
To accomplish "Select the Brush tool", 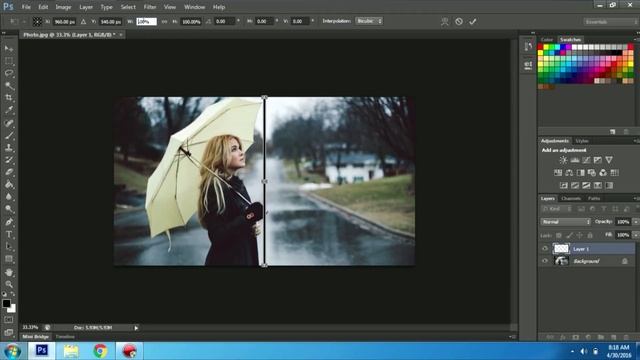I will [x=9, y=135].
